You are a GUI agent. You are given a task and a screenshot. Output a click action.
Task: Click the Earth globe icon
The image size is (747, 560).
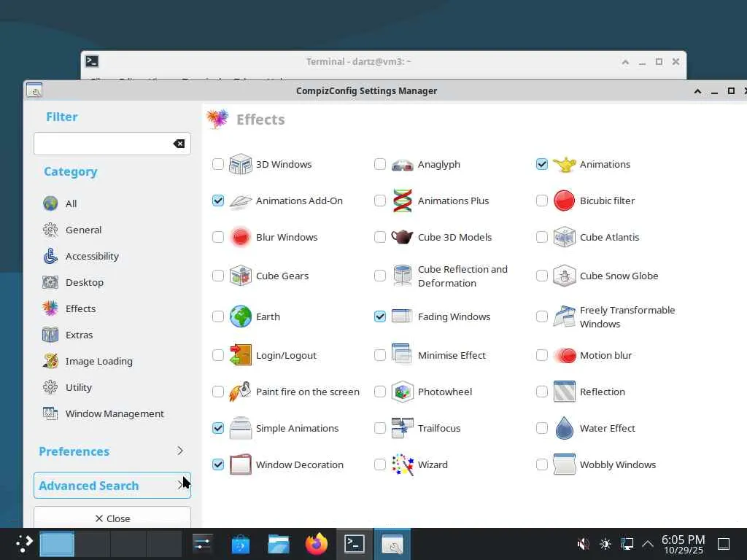click(x=240, y=316)
